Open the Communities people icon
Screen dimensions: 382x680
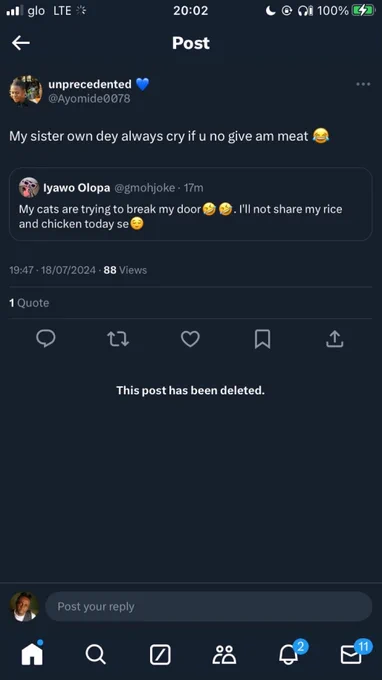point(224,654)
